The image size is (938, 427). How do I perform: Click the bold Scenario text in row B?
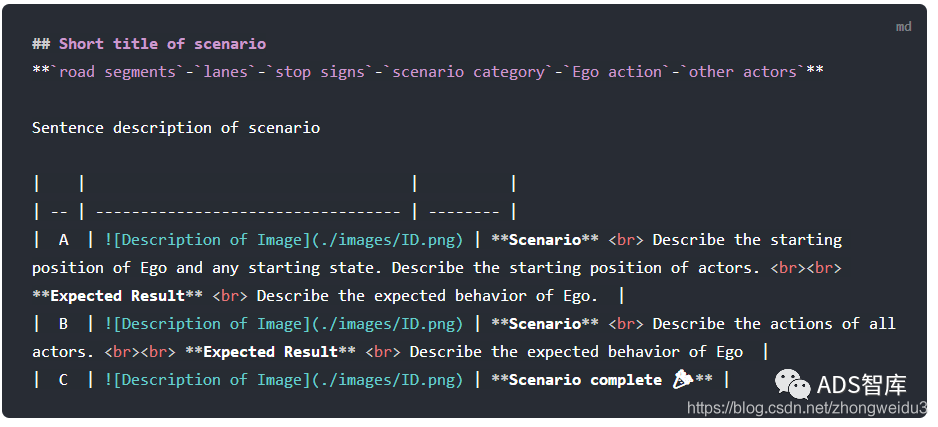pyautogui.click(x=544, y=324)
